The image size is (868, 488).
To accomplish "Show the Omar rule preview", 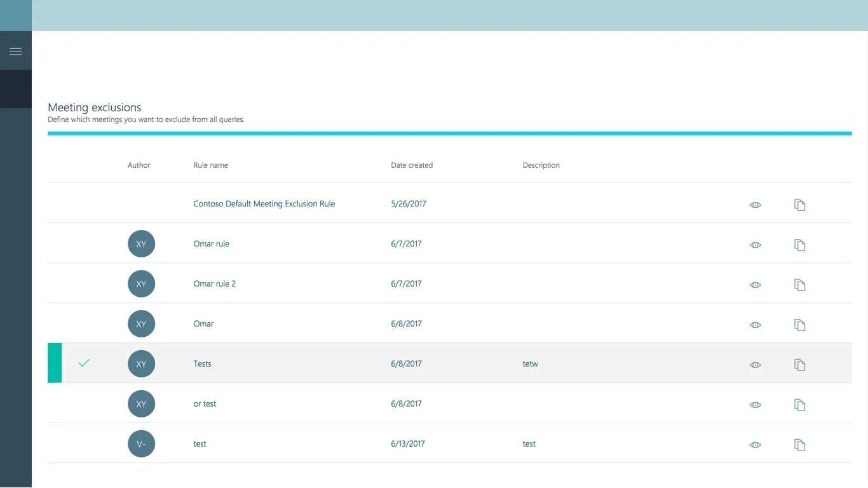I will [x=755, y=244].
